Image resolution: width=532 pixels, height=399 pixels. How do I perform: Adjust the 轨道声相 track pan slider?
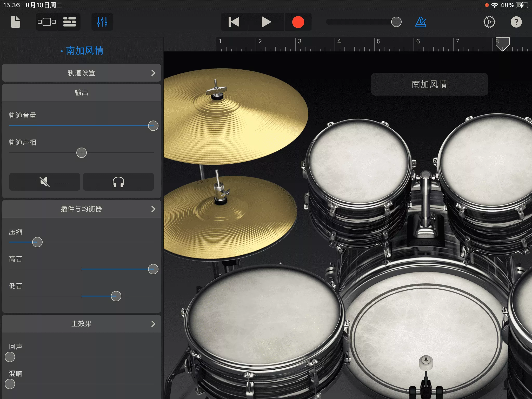pos(82,153)
